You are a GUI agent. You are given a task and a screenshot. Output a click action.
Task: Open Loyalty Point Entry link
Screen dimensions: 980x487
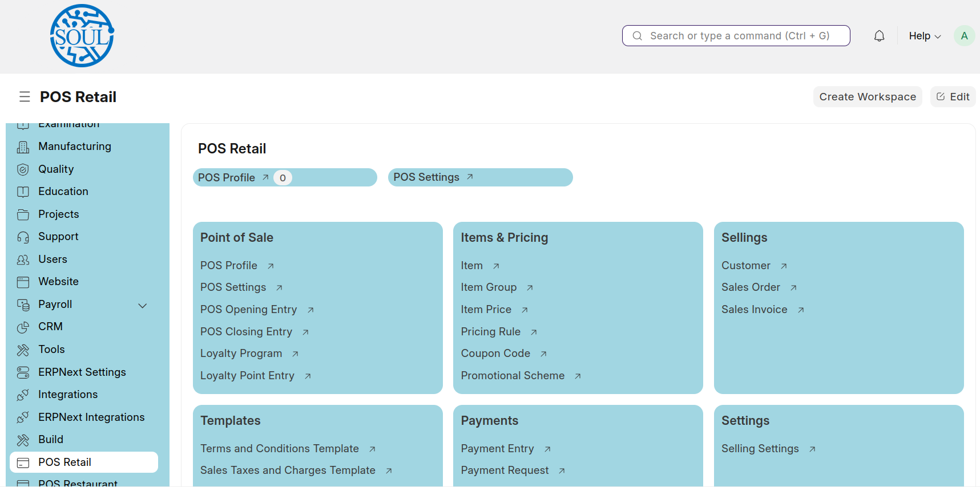pyautogui.click(x=247, y=376)
